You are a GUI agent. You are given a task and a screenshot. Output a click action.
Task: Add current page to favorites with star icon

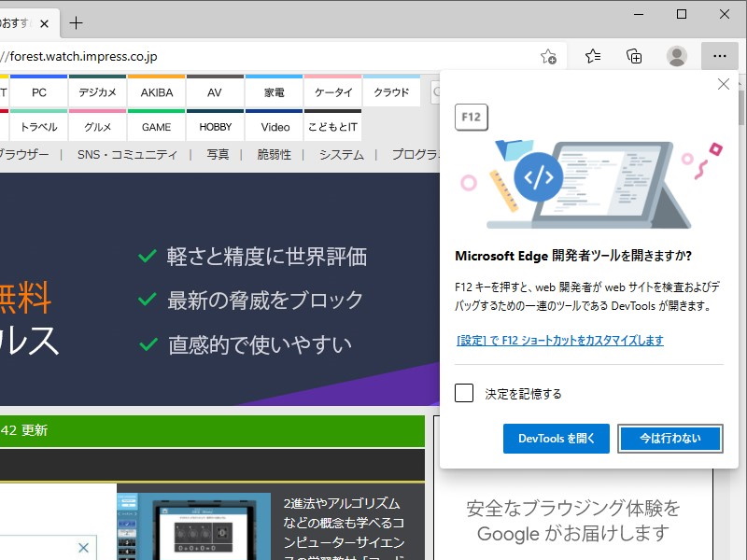[550, 56]
